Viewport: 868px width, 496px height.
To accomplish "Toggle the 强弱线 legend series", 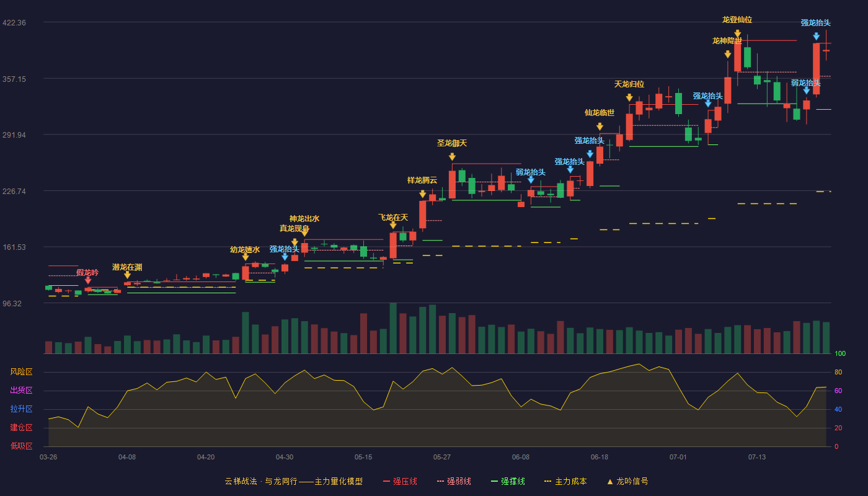I will [454, 481].
